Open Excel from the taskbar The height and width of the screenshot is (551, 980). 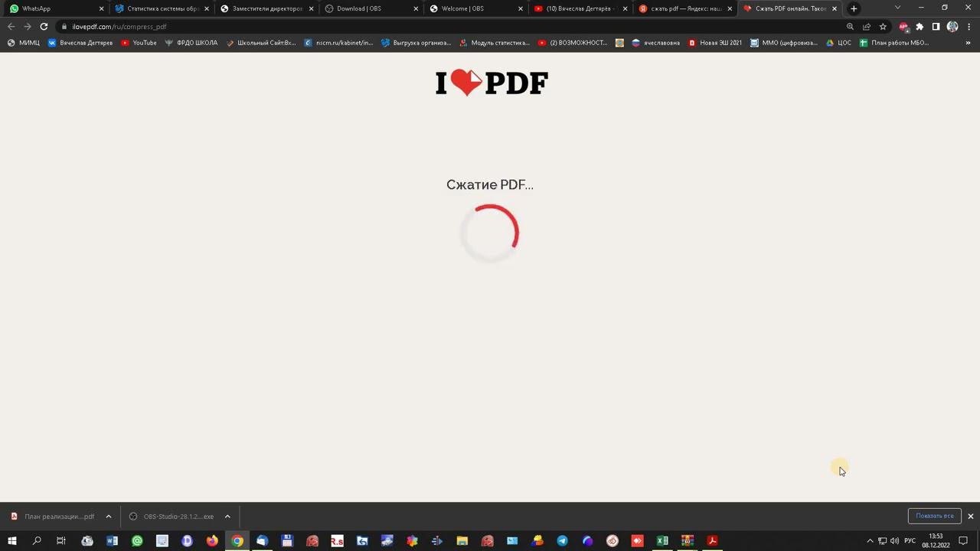pyautogui.click(x=662, y=541)
